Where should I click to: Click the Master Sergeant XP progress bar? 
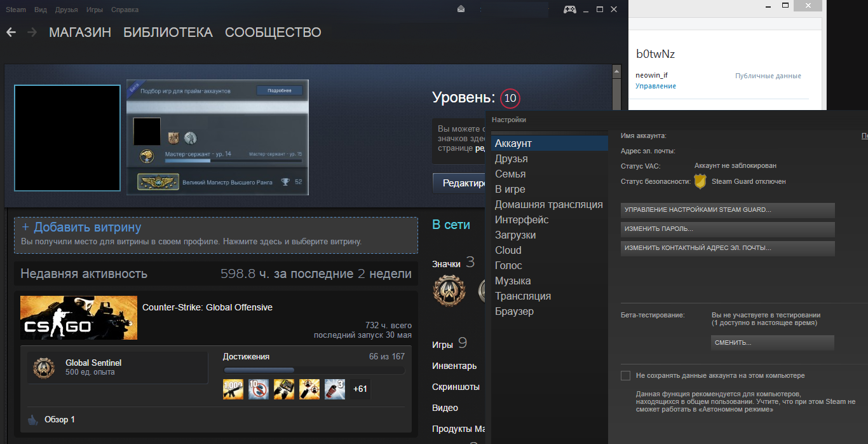(x=233, y=161)
